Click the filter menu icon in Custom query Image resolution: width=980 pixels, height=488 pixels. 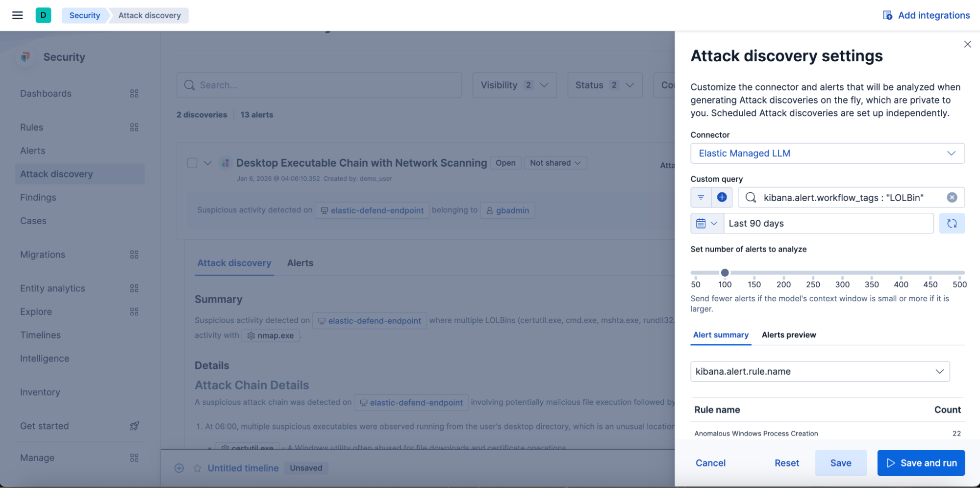(701, 197)
